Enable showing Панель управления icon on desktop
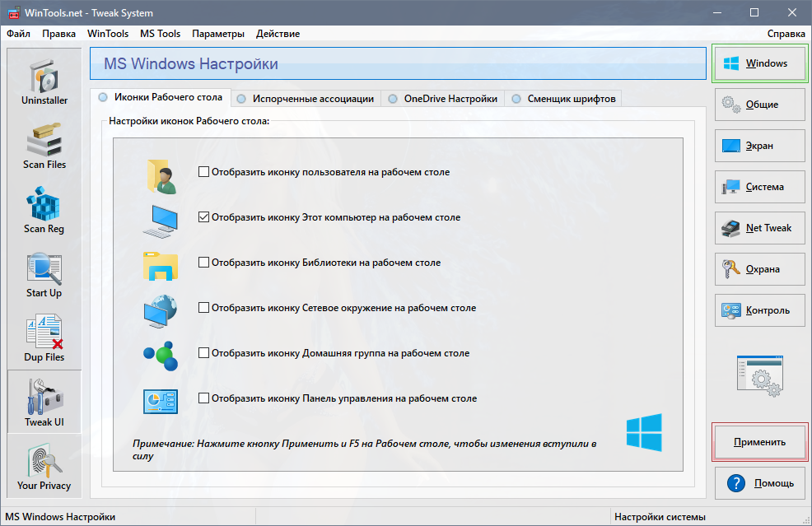Image resolution: width=812 pixels, height=526 pixels. [x=203, y=398]
